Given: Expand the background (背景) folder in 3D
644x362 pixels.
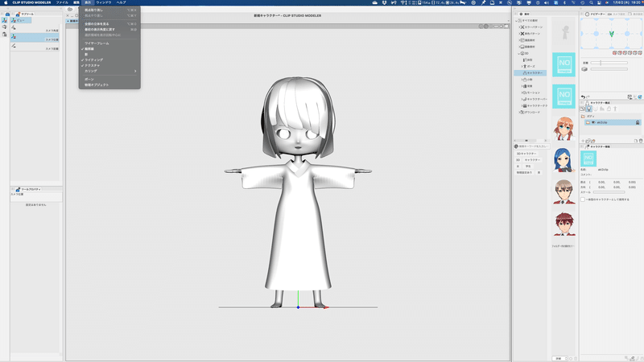Looking at the screenshot, I should [x=522, y=86].
